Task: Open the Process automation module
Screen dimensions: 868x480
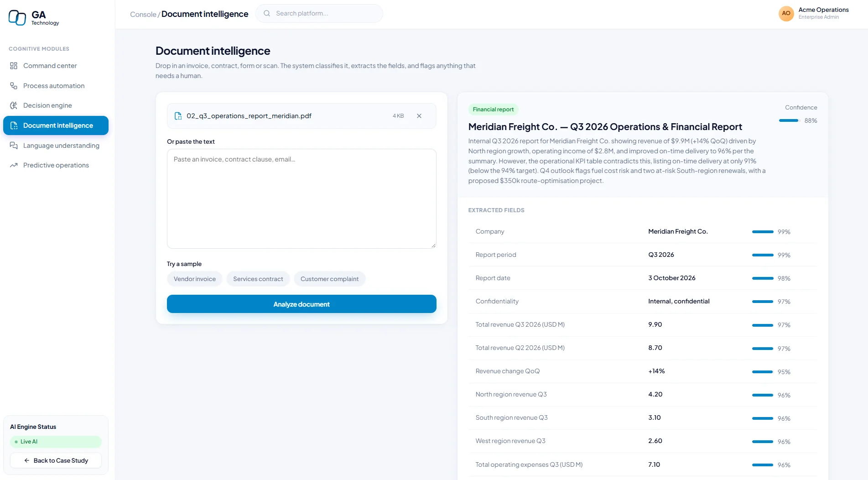Action: [56, 86]
